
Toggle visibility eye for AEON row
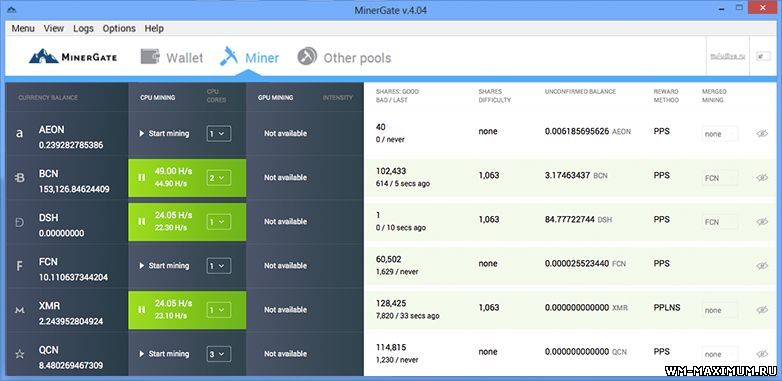[x=762, y=134]
